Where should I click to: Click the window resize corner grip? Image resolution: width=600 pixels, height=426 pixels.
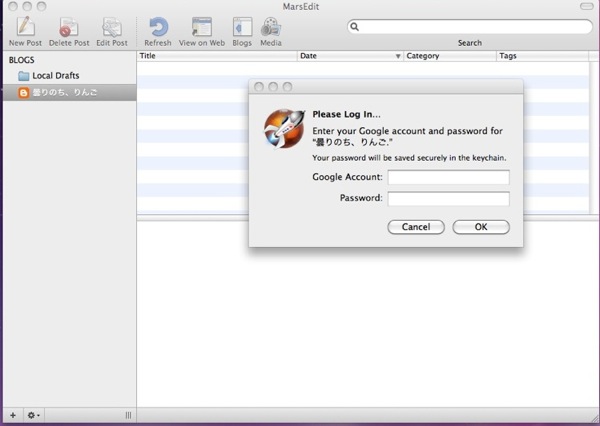point(594,418)
